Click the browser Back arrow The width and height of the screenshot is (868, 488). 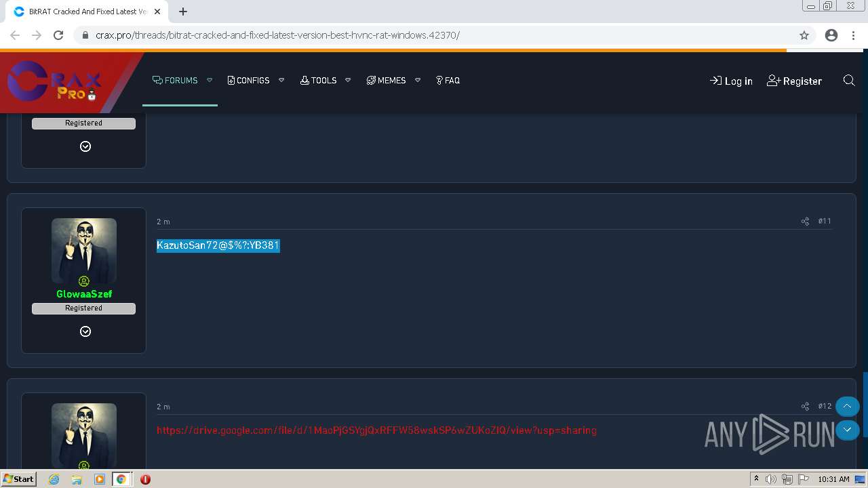coord(15,35)
